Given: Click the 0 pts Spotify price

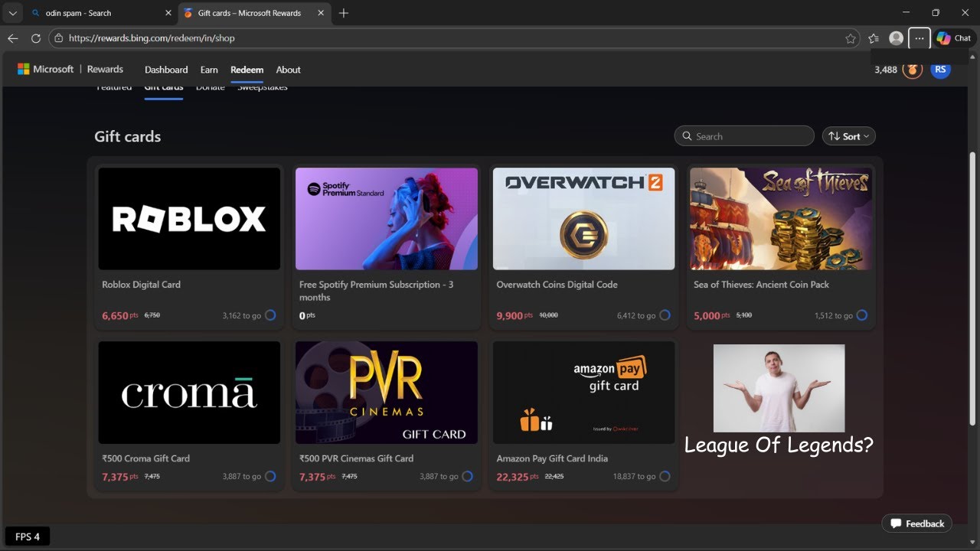Looking at the screenshot, I should pyautogui.click(x=307, y=315).
